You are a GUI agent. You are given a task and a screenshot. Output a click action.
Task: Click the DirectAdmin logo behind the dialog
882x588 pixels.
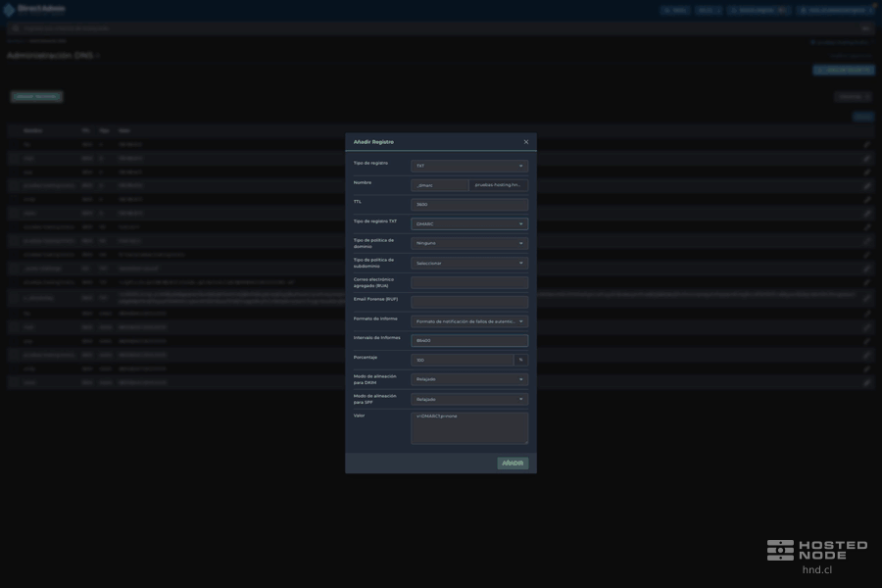coord(35,9)
